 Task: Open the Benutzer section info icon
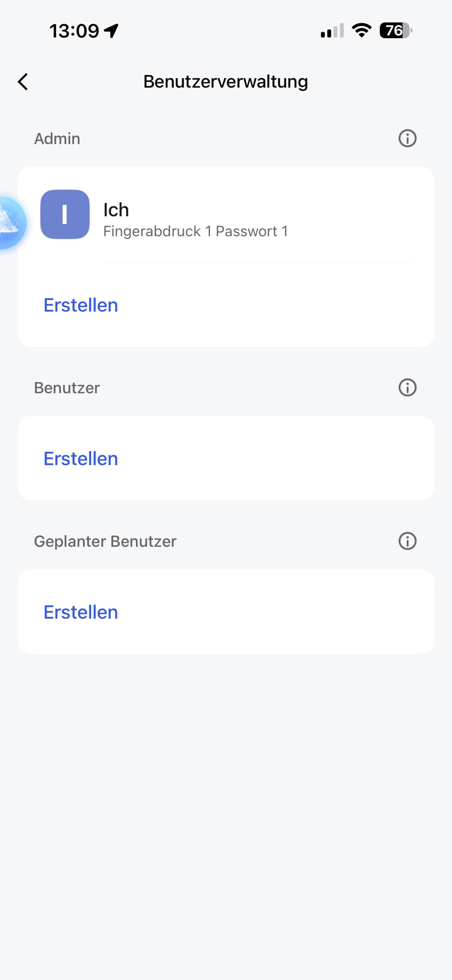[407, 387]
